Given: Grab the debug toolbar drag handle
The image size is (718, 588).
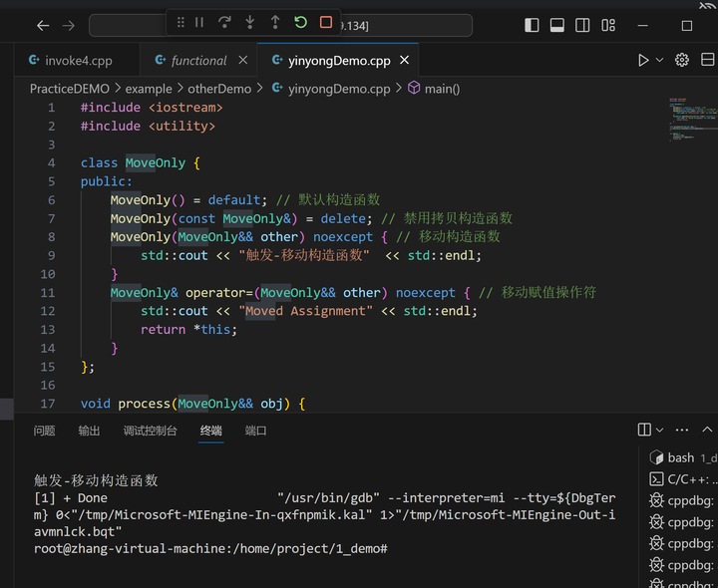Looking at the screenshot, I should click(180, 22).
